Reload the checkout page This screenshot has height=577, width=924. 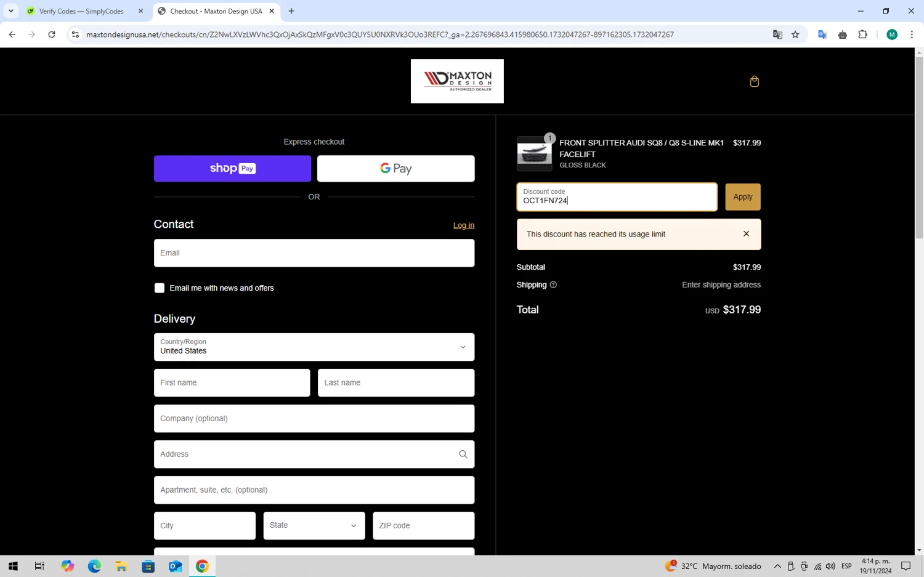52,34
